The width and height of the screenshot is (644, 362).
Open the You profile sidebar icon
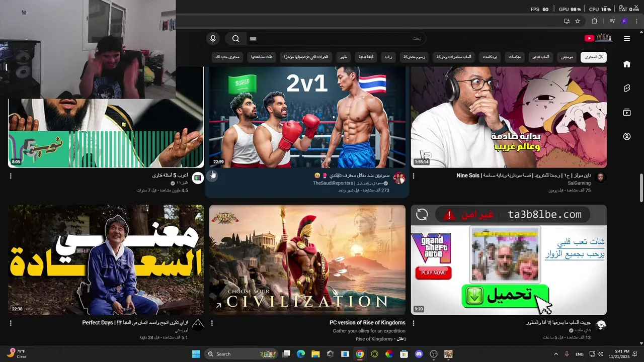[627, 136]
